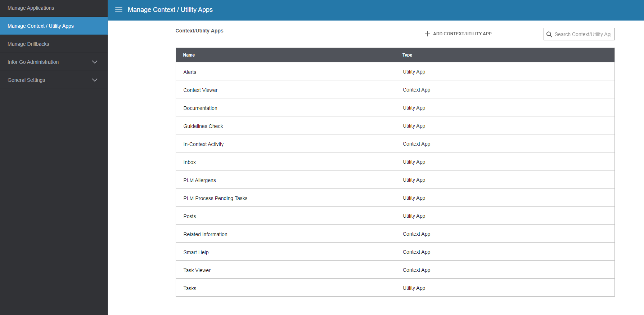Click the hamburger menu icon
Viewport: 644px width, 315px height.
pyautogui.click(x=118, y=10)
